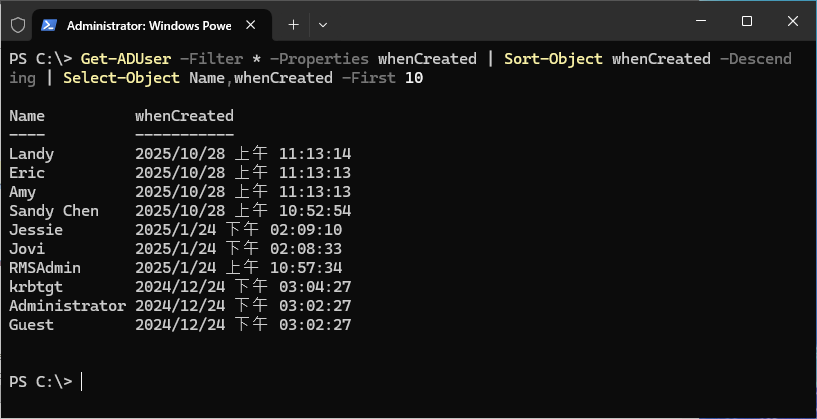Click the RMSAdmin user entry
817x419 pixels.
click(x=45, y=268)
